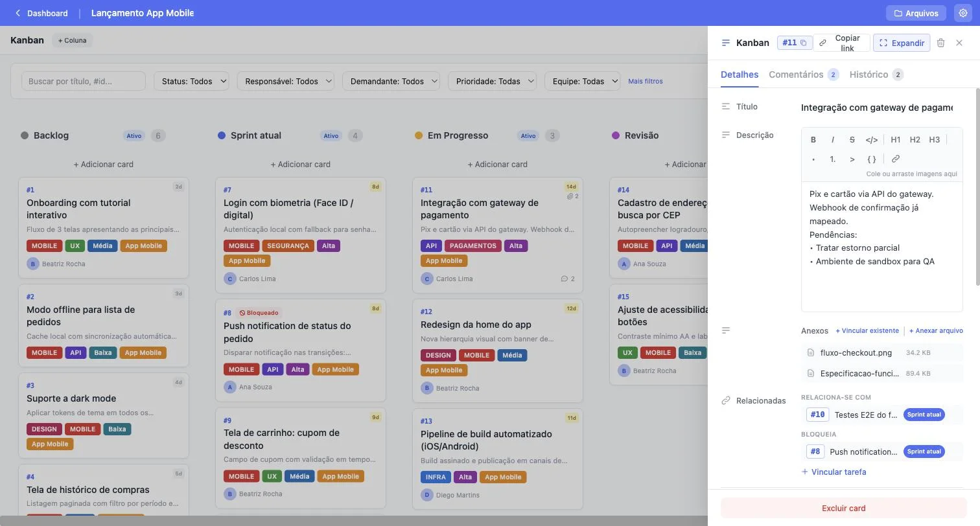Image resolution: width=980 pixels, height=526 pixels.
Task: Open board settings gear icon
Action: (963, 13)
